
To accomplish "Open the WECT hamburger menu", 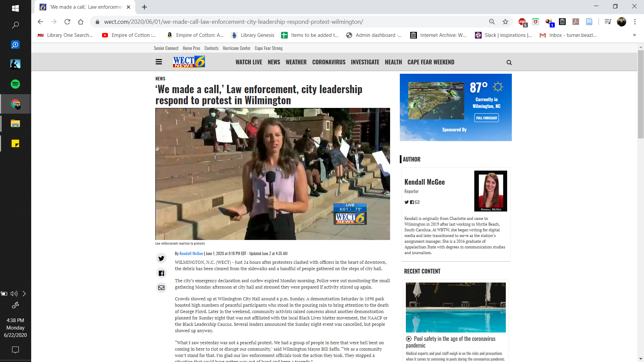I will click(159, 62).
